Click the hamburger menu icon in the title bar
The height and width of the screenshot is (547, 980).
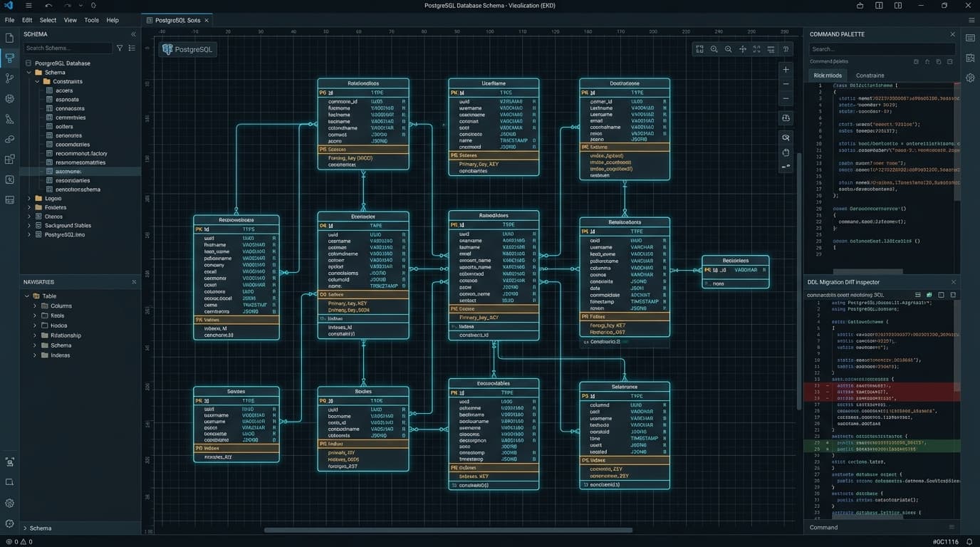coord(28,6)
